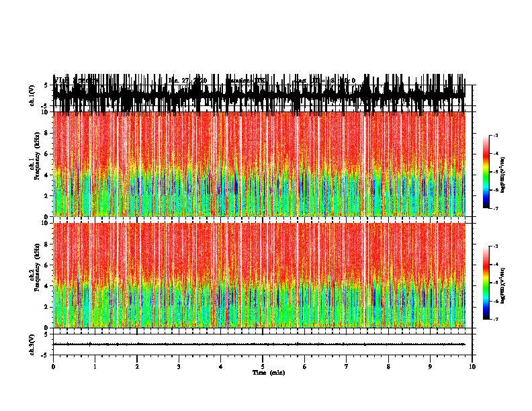
Task: Click the 8 kHz tick label of ch.2 spectrogram
Action: pos(46,244)
